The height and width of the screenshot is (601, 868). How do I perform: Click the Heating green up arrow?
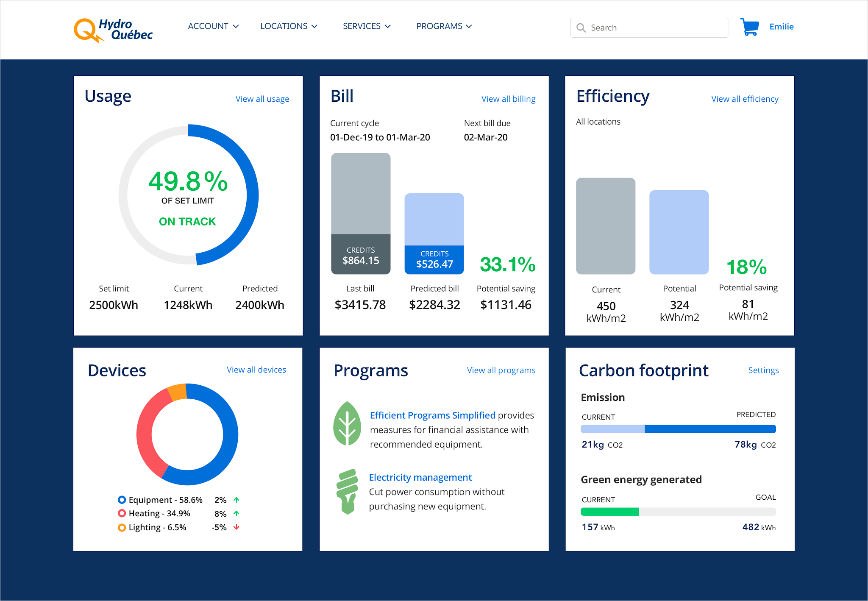coord(236,514)
